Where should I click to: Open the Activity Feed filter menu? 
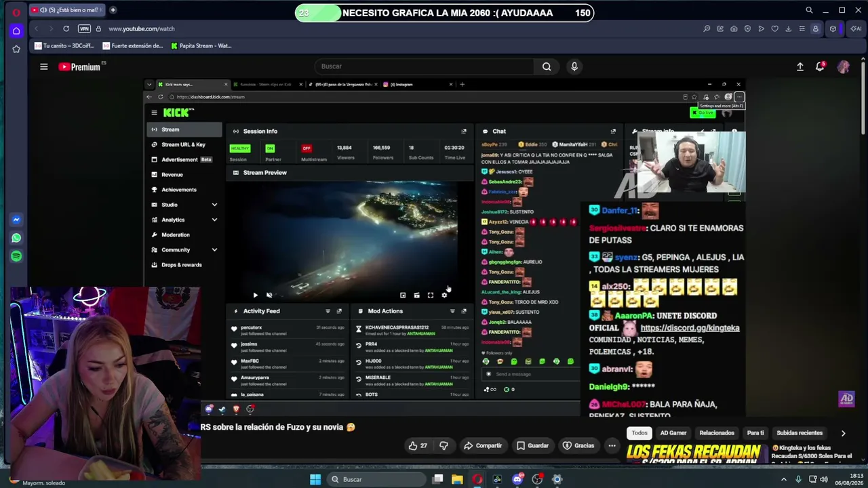click(328, 311)
